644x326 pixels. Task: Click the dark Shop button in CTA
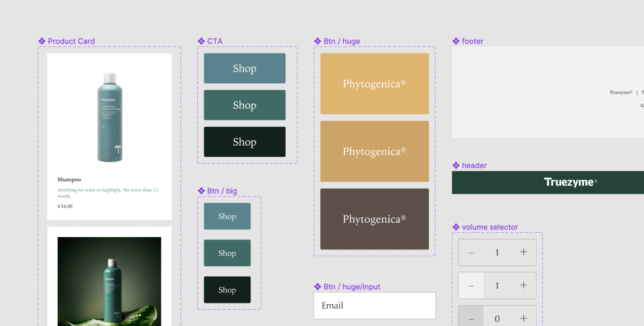244,141
